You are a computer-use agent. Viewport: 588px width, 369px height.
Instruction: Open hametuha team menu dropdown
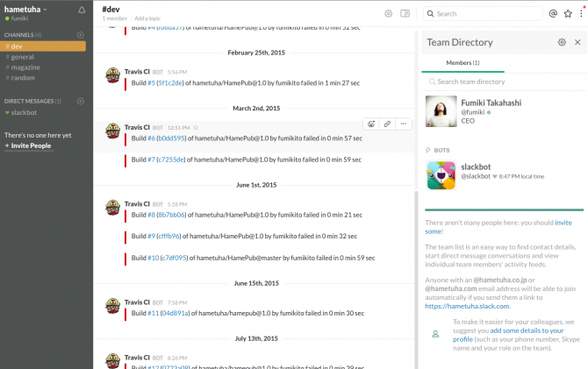click(25, 10)
